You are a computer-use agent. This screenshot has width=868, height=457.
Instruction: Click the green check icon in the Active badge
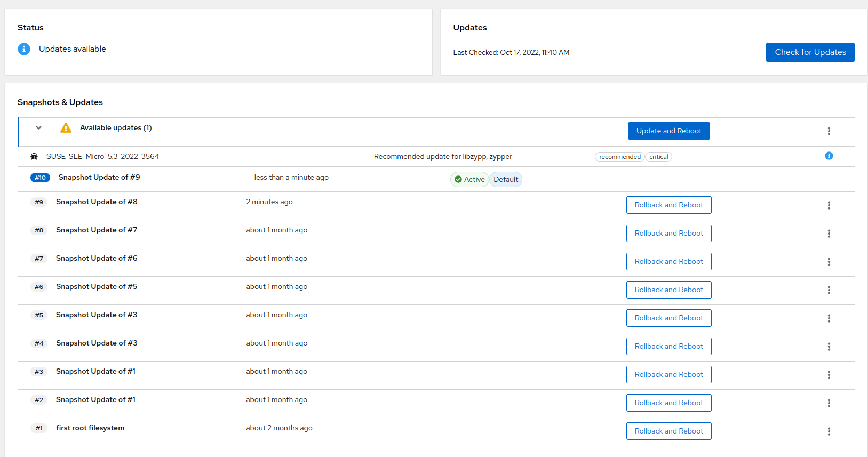458,180
